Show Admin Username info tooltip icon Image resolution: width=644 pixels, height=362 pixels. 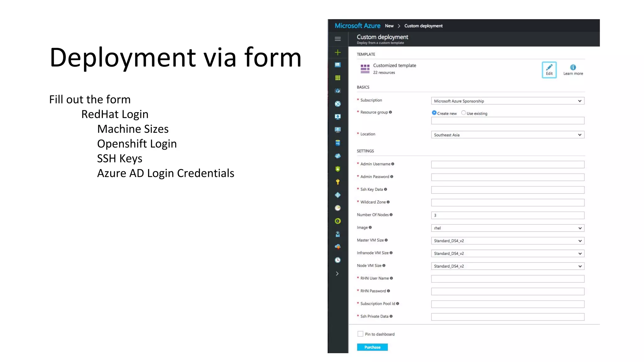392,164
